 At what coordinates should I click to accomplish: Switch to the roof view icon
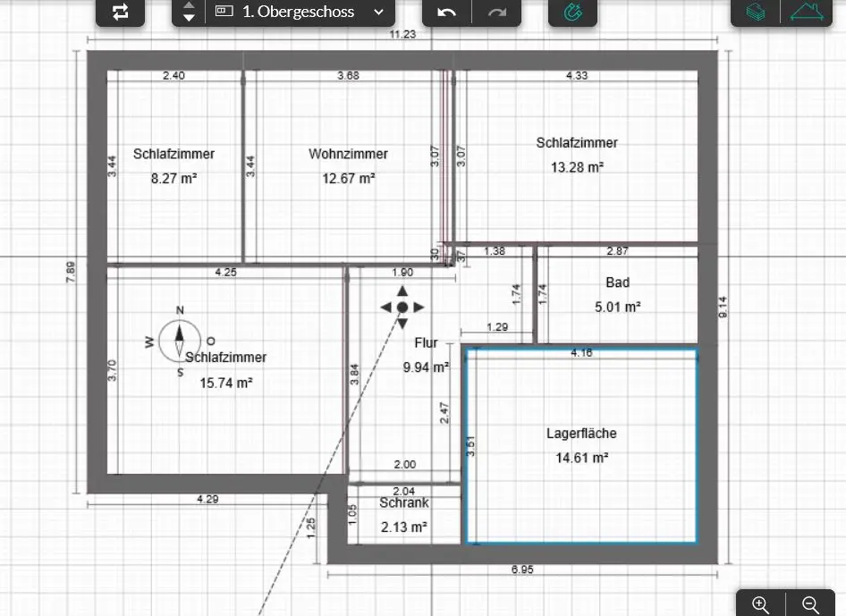pyautogui.click(x=808, y=12)
